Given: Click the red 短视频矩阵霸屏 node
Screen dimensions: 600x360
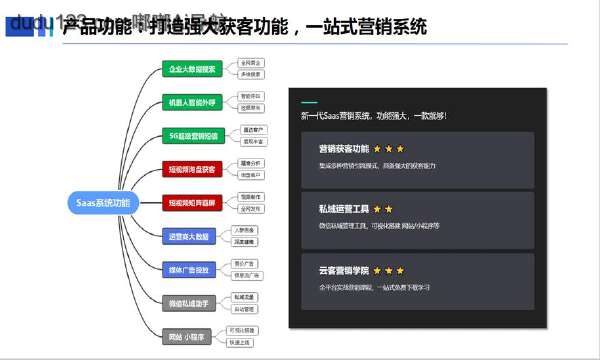Looking at the screenshot, I should point(192,203).
